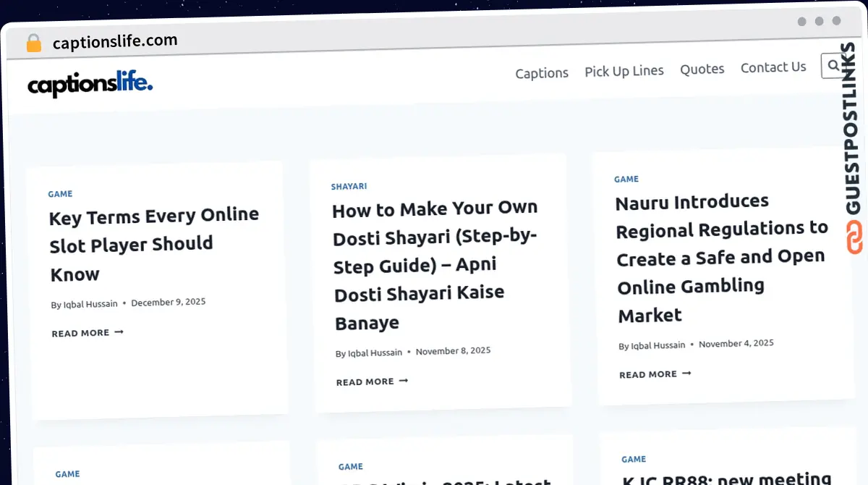The height and width of the screenshot is (485, 868).
Task: Click Read More on Dosti Shayari post
Action: (x=373, y=381)
